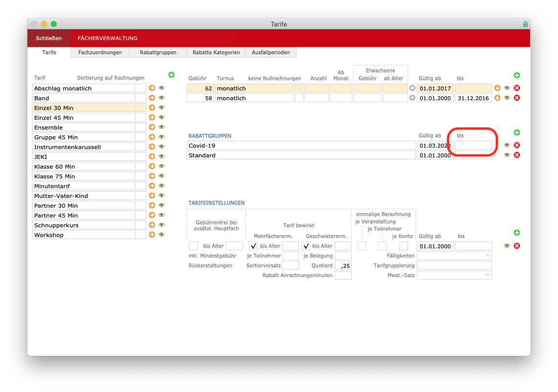Open the Fälligkeiten dropdown
The height and width of the screenshot is (392, 558).
pos(454,256)
